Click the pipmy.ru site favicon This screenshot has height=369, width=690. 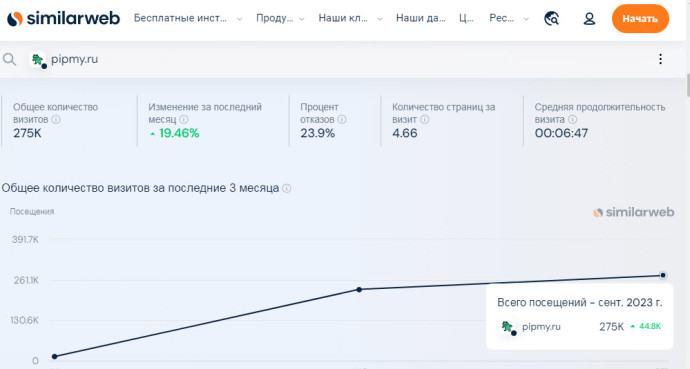pyautogui.click(x=38, y=59)
